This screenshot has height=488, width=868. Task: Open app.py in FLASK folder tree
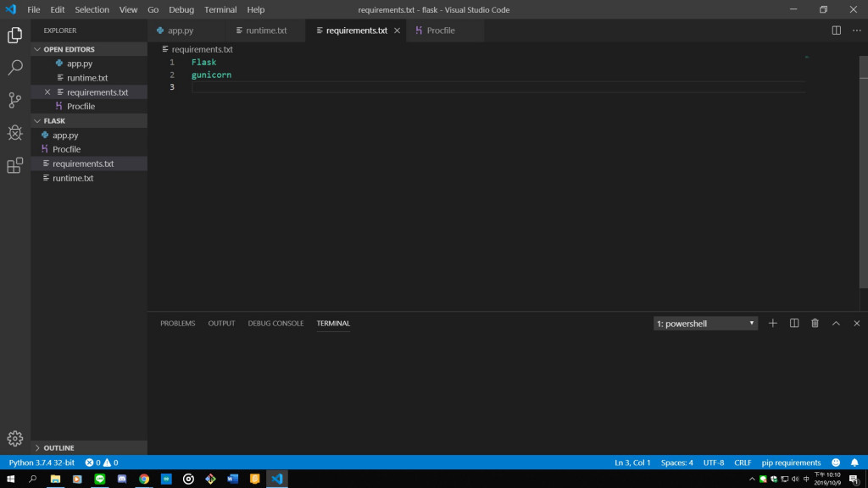(x=88, y=135)
